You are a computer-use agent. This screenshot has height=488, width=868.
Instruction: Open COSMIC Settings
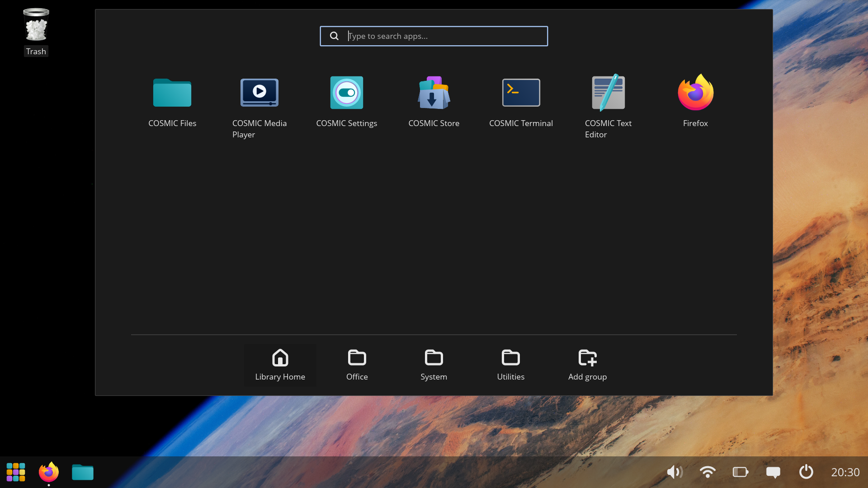coord(347,93)
